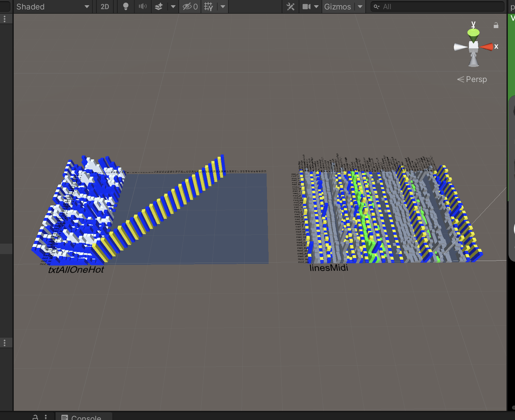Click the red X axis gizmo cone
Screen dimensions: 515x420
pyautogui.click(x=487, y=47)
